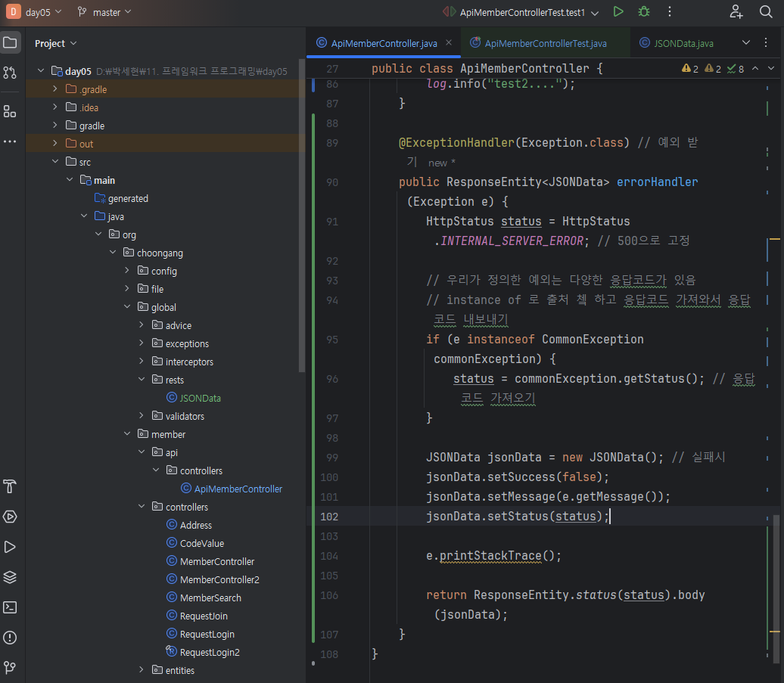Click the day05 project badge icon

coord(13,12)
